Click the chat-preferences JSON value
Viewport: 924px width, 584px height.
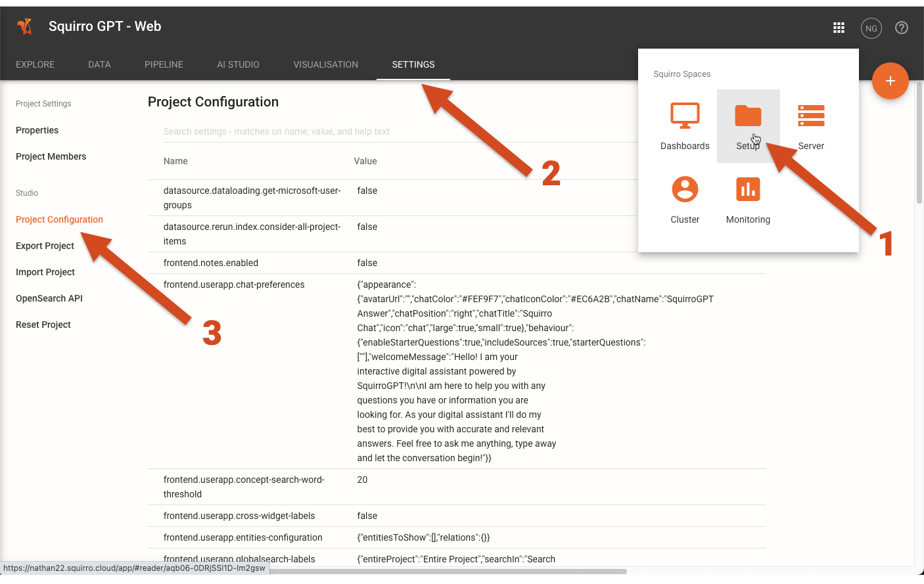coord(536,371)
